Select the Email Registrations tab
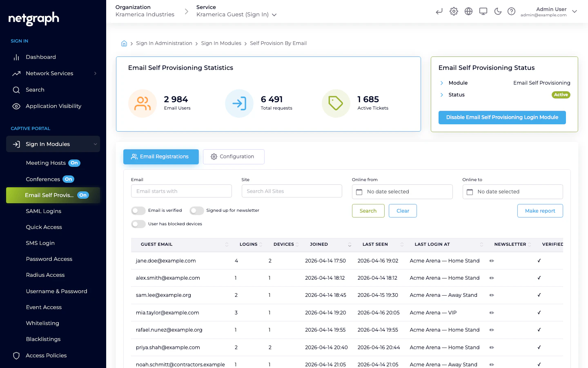This screenshot has width=588, height=368. [161, 157]
